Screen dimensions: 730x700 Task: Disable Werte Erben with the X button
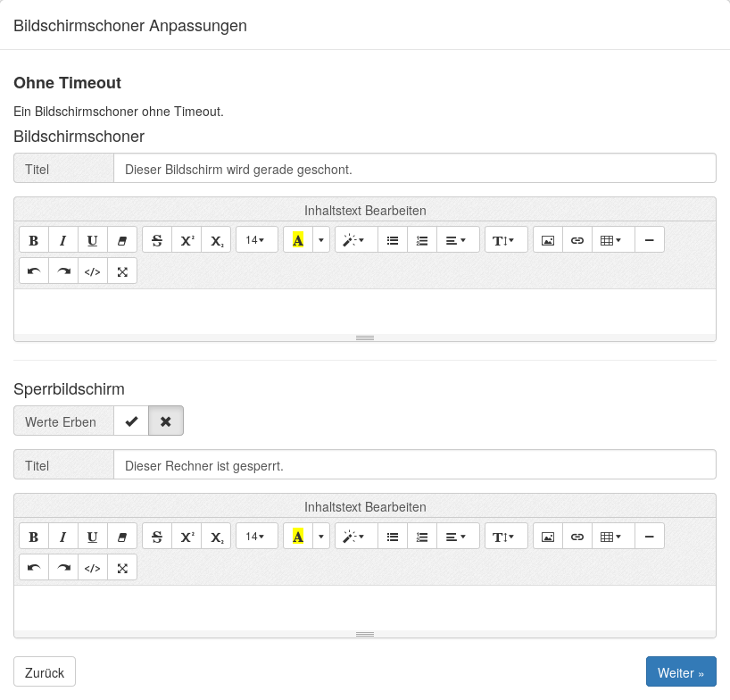[165, 421]
